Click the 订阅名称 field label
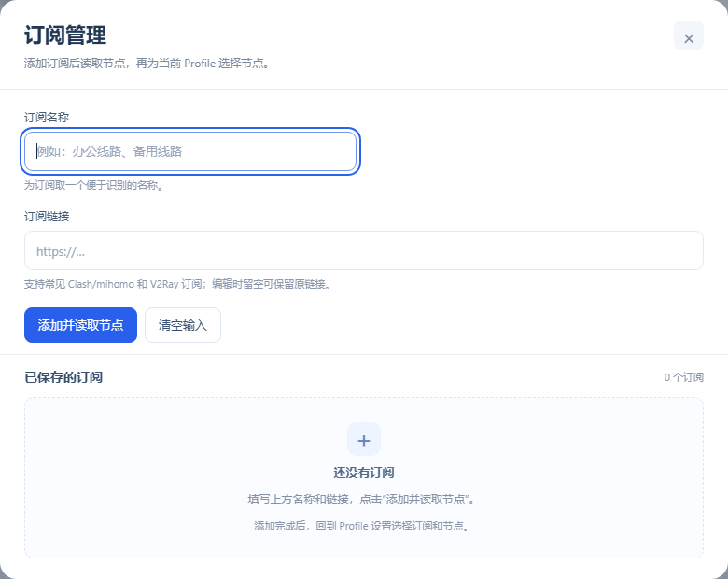This screenshot has height=579, width=728. (47, 118)
